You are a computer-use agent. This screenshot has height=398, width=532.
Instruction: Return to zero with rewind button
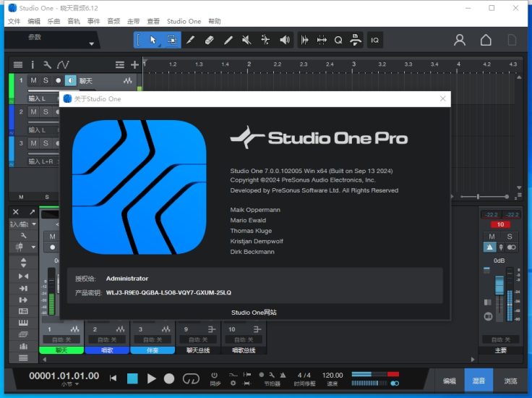click(113, 378)
